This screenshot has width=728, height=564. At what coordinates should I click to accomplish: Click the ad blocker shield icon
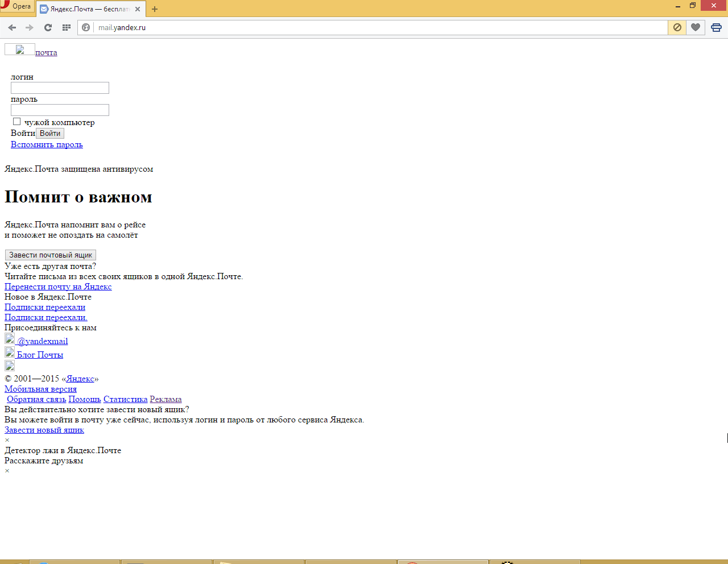677,27
